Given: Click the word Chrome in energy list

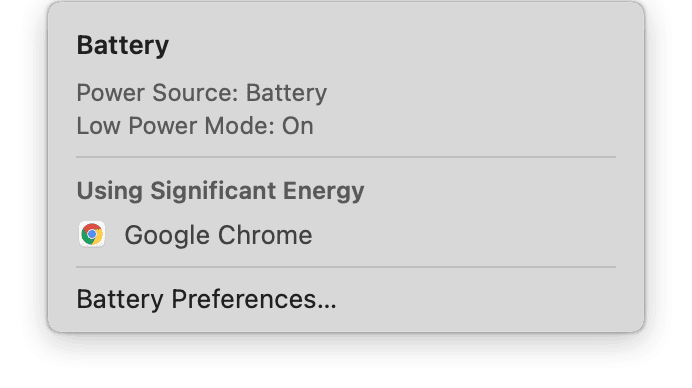Looking at the screenshot, I should coord(265,235).
